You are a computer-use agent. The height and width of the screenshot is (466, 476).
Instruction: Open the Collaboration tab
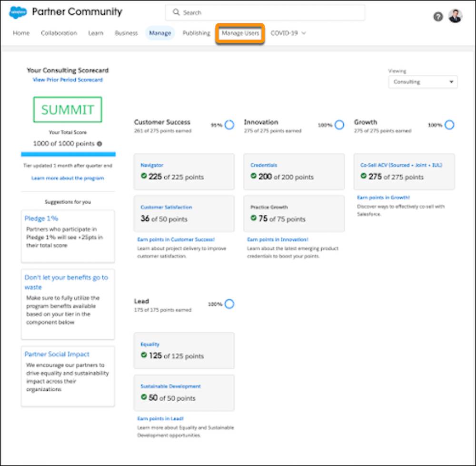point(59,33)
